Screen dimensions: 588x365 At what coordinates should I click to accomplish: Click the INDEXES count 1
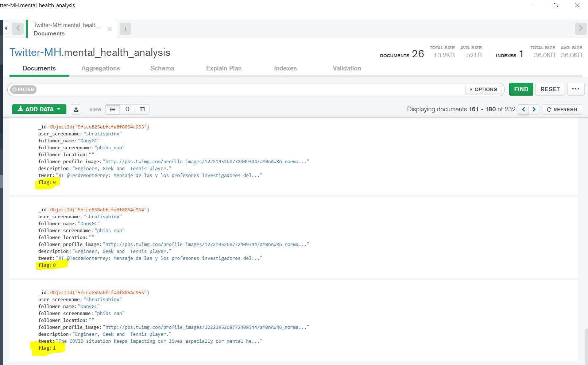pyautogui.click(x=521, y=54)
